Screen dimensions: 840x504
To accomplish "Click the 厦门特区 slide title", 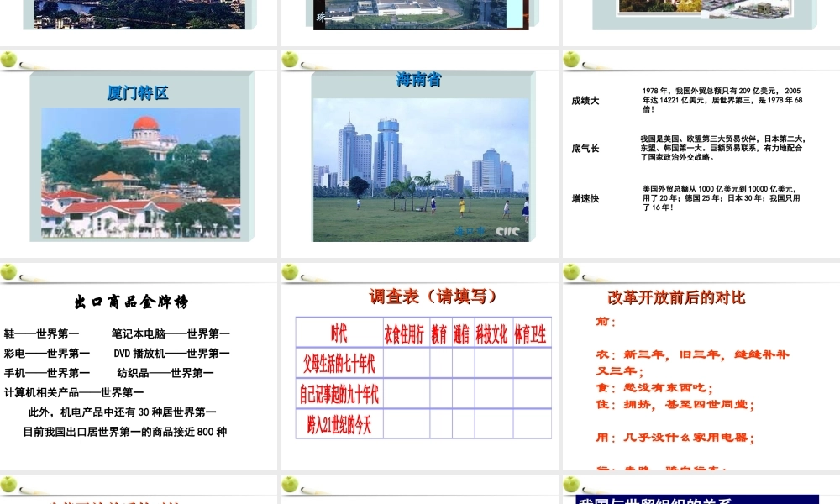I will click(x=138, y=93).
